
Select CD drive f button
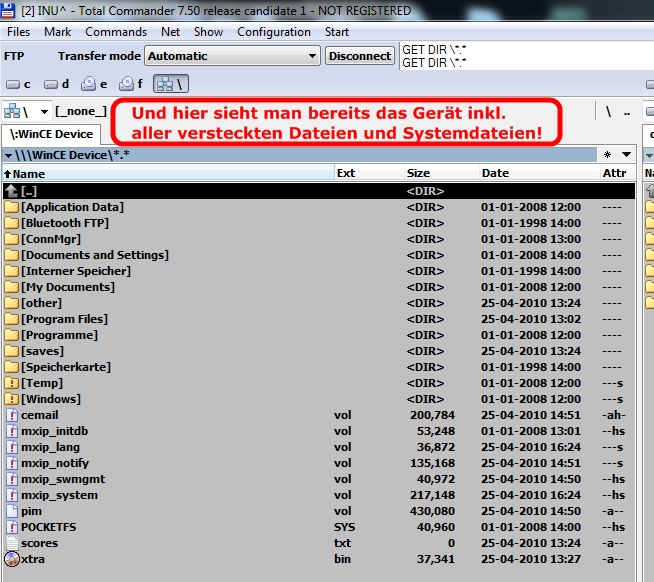click(x=131, y=84)
